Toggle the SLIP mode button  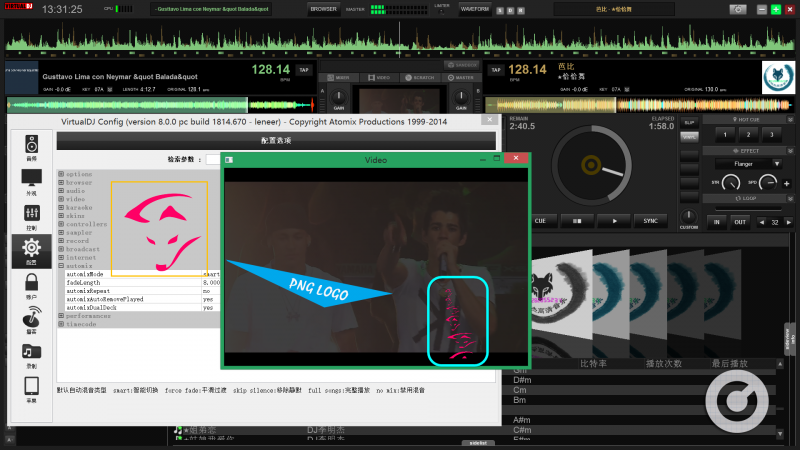689,122
